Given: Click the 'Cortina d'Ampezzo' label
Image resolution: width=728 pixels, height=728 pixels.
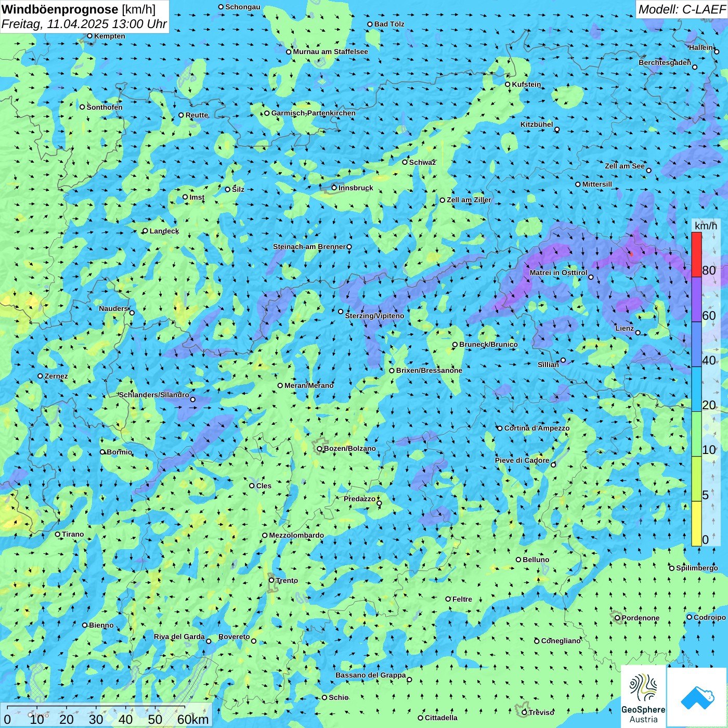Looking at the screenshot, I should pyautogui.click(x=537, y=428).
